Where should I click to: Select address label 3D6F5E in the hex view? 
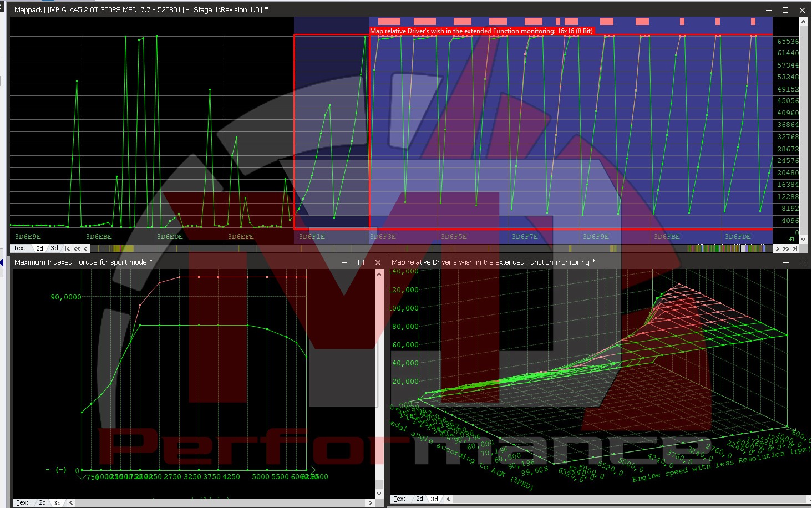(x=454, y=236)
